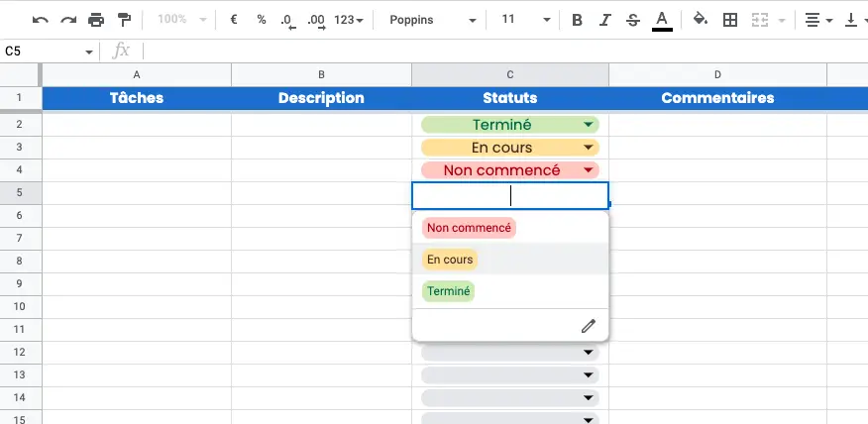The width and height of the screenshot is (868, 424).
Task: Open the Horizontal align dropdown arrow
Action: (x=829, y=21)
